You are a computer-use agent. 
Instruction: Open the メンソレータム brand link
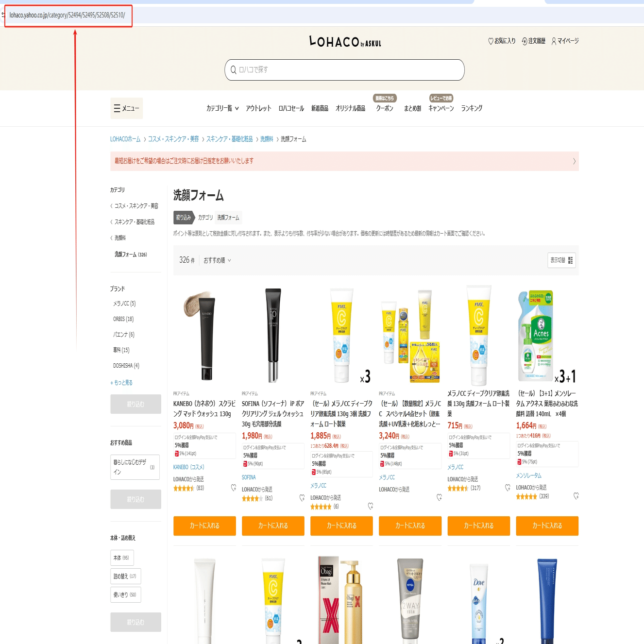coord(528,475)
